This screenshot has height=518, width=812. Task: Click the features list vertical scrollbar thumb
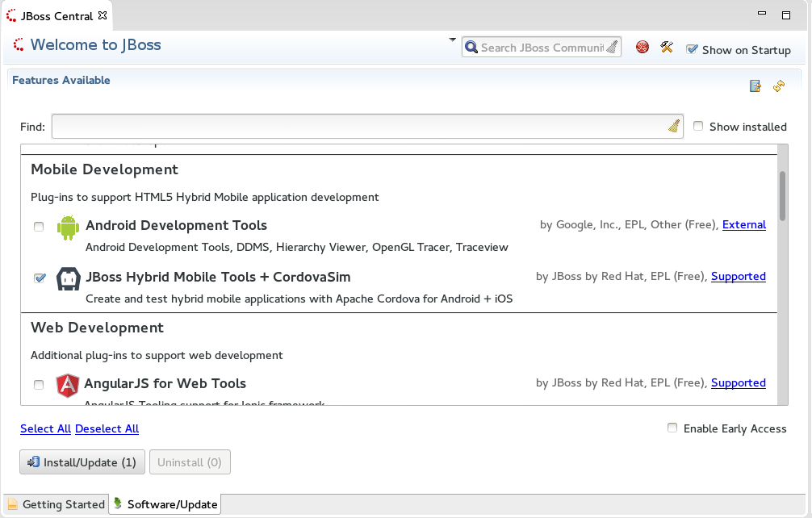click(x=782, y=195)
